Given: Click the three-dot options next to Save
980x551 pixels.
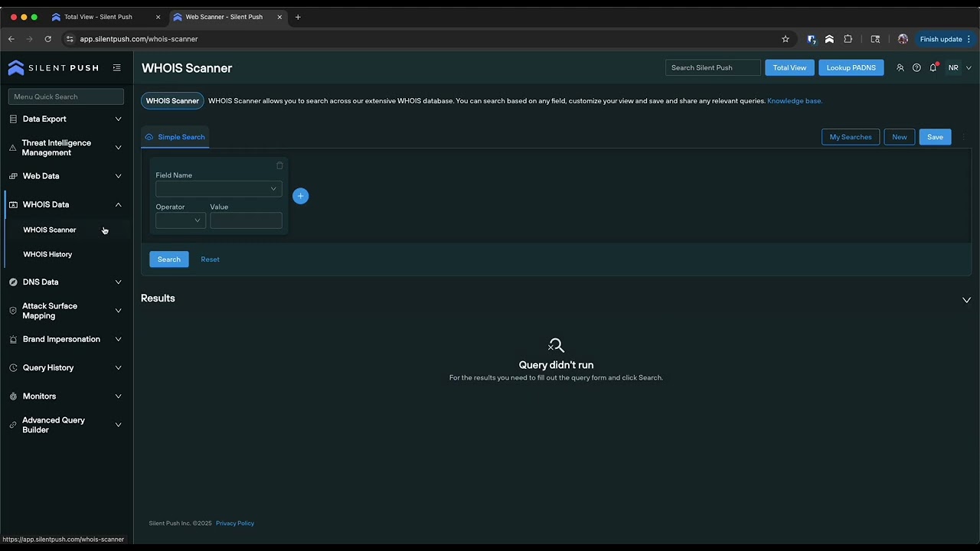Looking at the screenshot, I should coord(963,137).
